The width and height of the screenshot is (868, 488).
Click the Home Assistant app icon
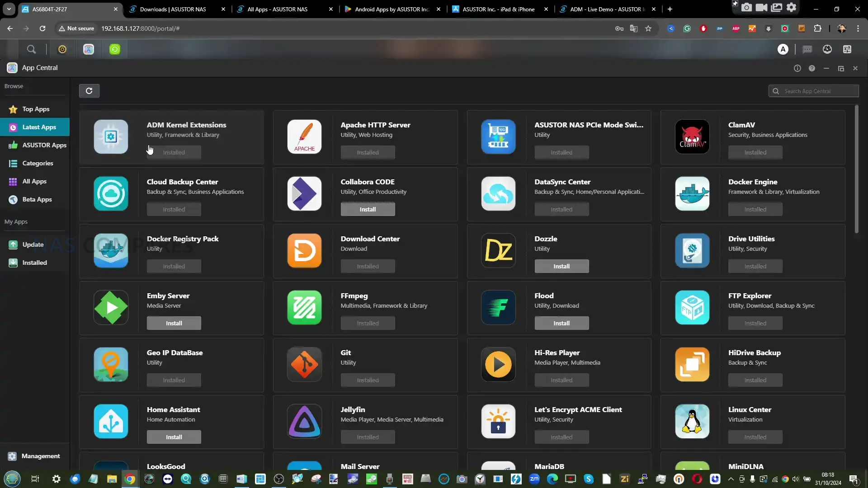click(x=111, y=422)
